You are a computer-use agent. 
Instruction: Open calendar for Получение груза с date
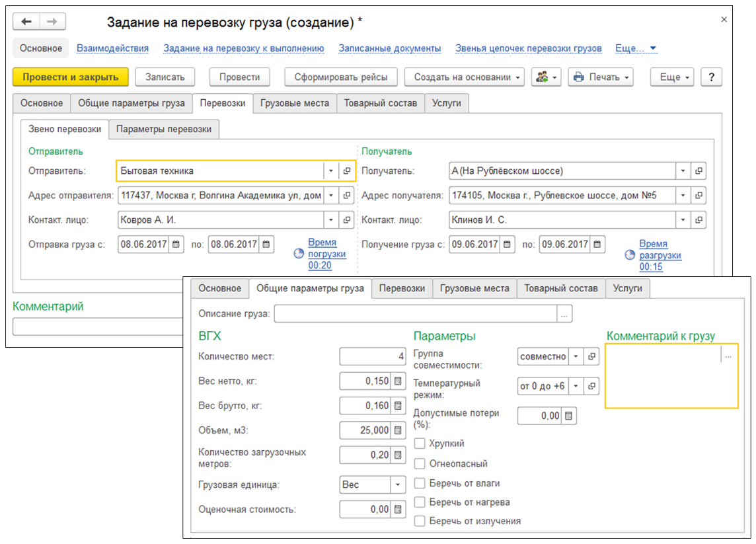click(507, 245)
